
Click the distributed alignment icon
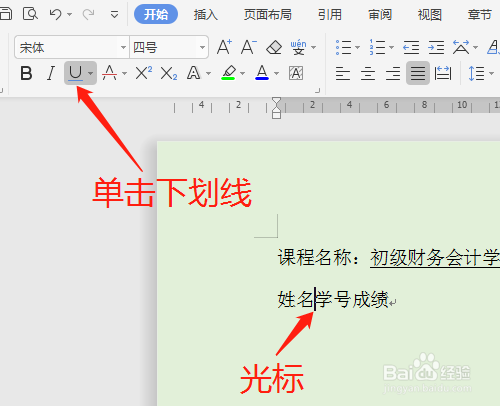[x=443, y=73]
